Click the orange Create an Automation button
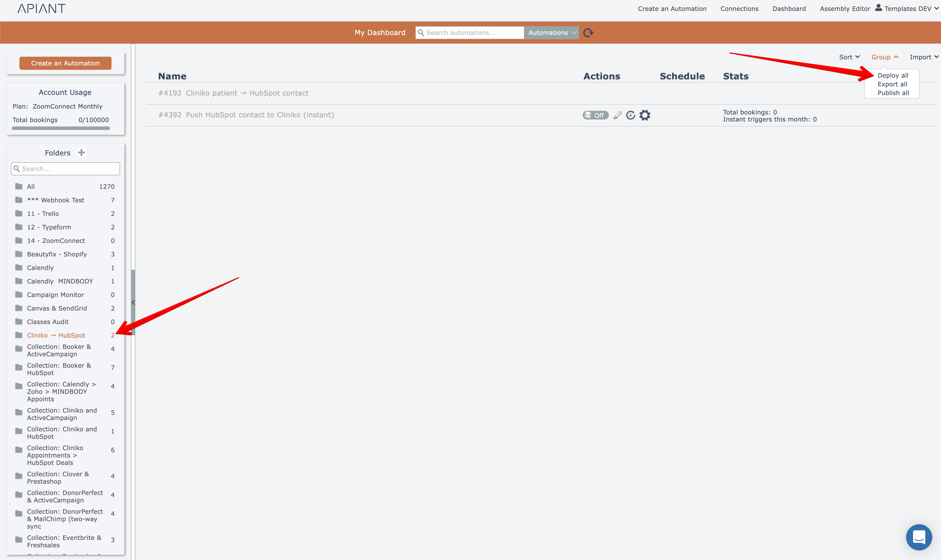This screenshot has height=560, width=941. 65,63
